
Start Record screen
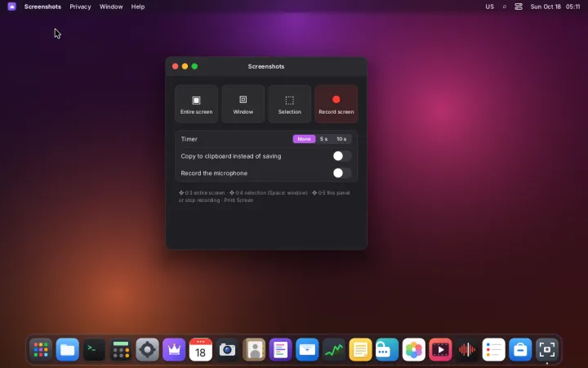[x=336, y=104]
